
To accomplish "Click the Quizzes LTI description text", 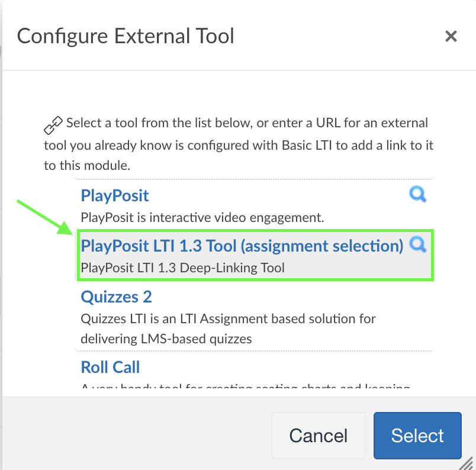I will pyautogui.click(x=228, y=329).
